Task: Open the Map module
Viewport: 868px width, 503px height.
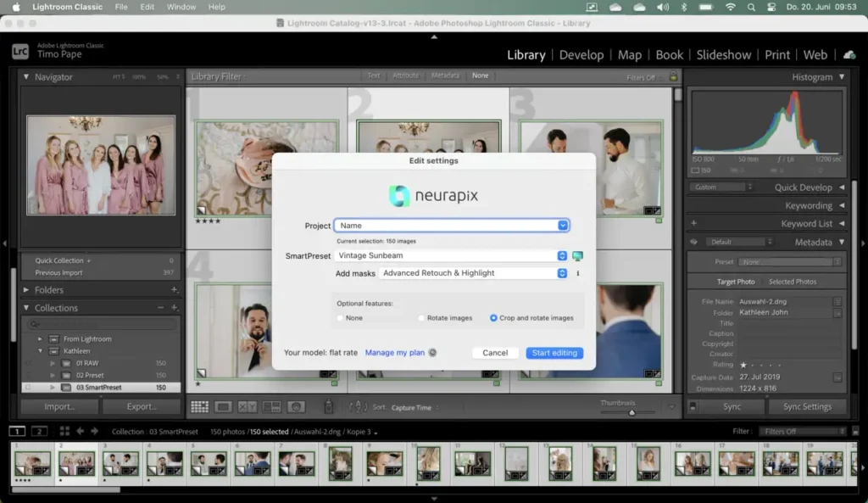Action: tap(630, 55)
